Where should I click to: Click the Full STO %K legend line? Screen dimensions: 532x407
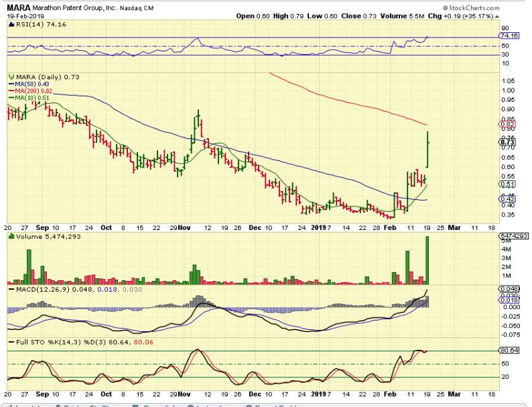[11, 342]
